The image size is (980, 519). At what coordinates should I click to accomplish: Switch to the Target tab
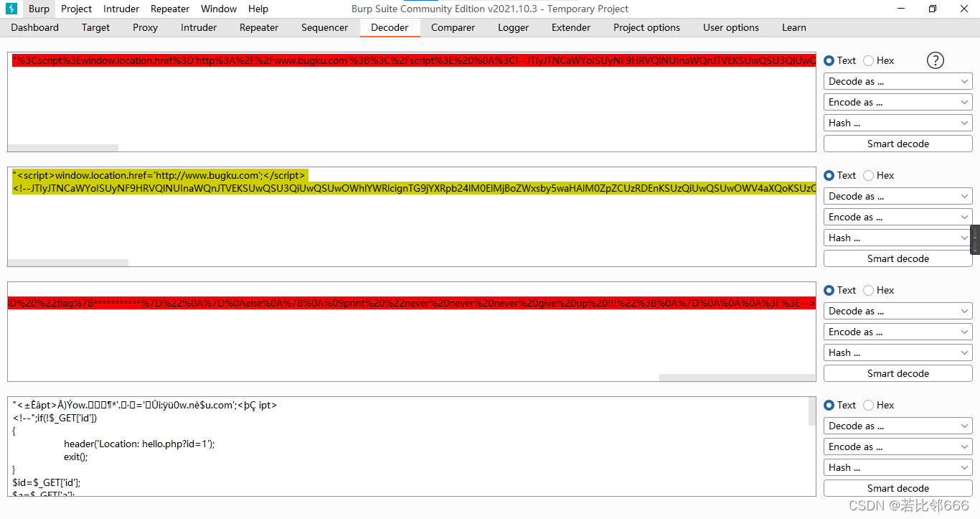pos(96,27)
